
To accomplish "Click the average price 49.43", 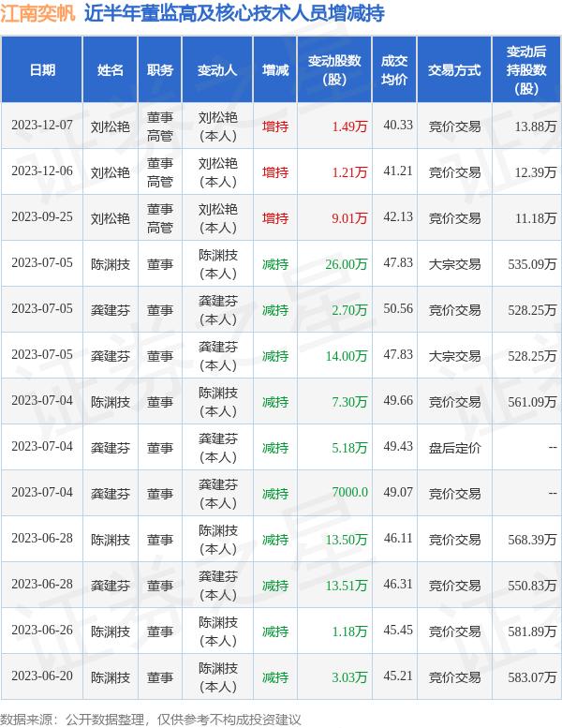I will 398,447.
